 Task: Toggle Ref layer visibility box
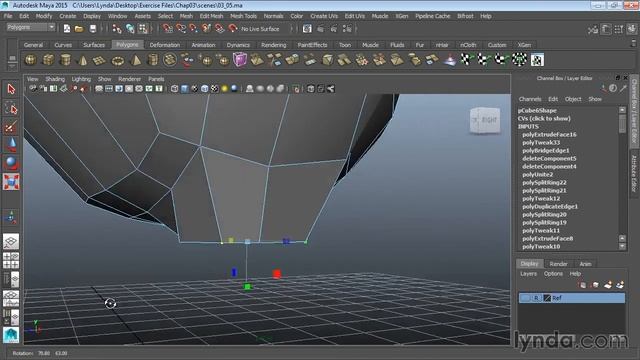coord(525,298)
